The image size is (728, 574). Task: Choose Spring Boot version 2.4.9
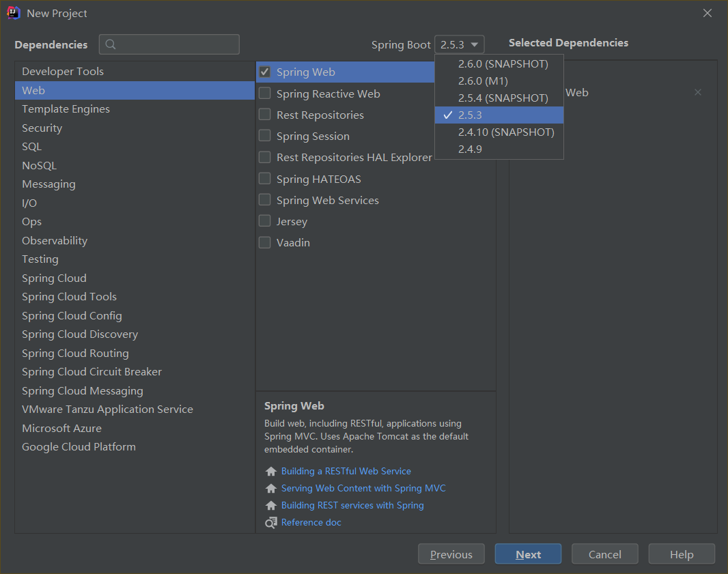470,149
